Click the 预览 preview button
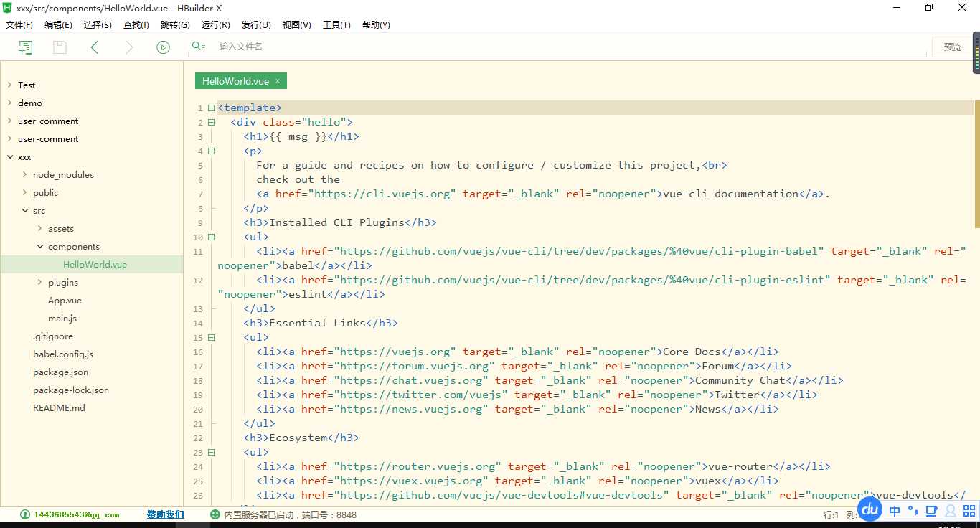The image size is (980, 528). point(953,47)
